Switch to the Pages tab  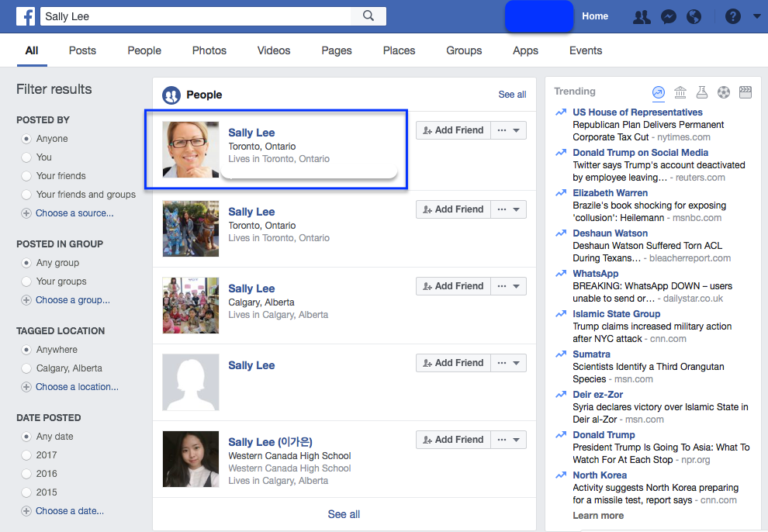[x=337, y=50]
